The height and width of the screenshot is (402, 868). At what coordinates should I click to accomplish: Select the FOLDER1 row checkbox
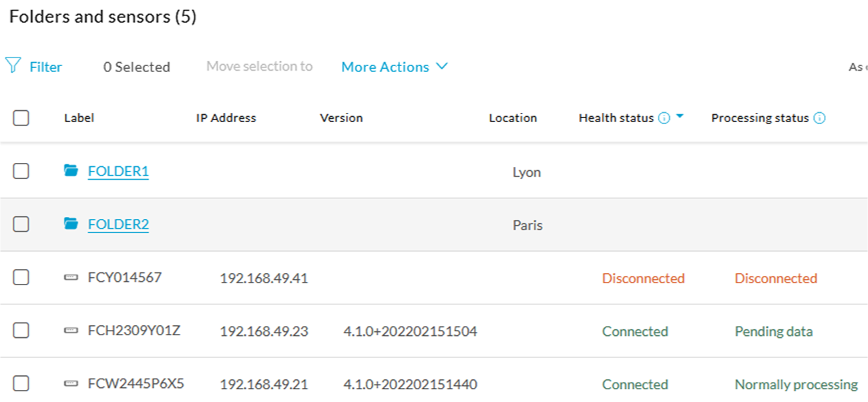21,171
